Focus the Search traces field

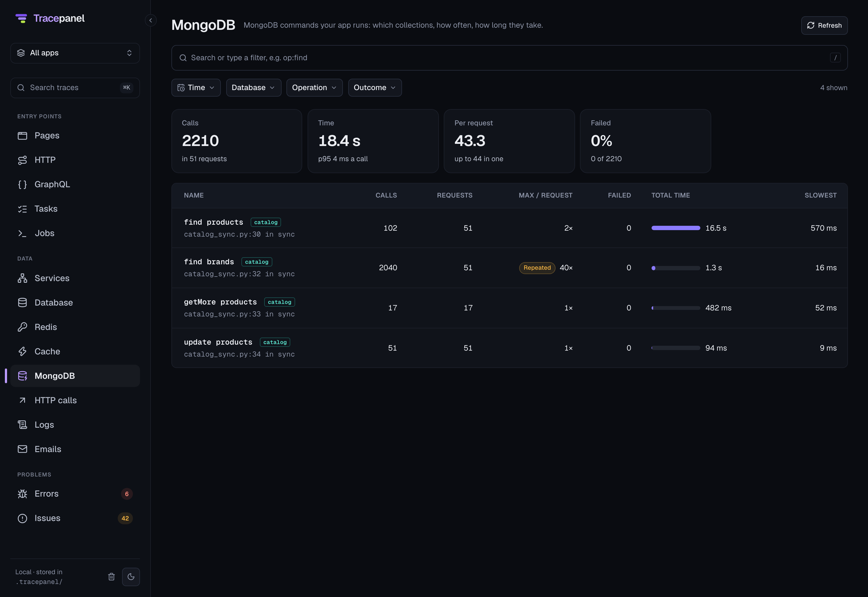(75, 88)
